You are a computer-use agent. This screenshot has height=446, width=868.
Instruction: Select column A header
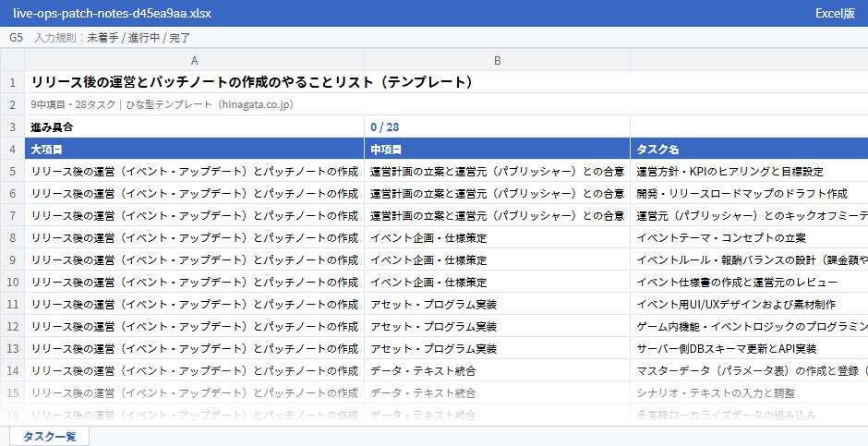tap(194, 60)
